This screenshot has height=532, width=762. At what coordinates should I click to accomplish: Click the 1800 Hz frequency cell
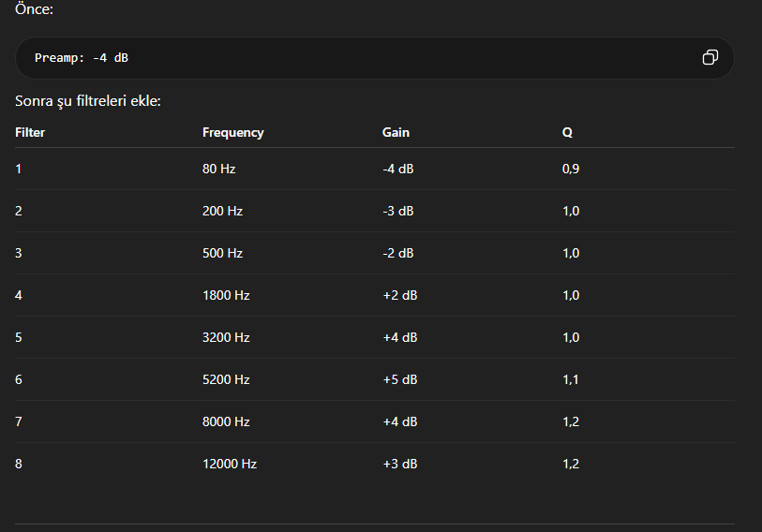pyautogui.click(x=226, y=295)
